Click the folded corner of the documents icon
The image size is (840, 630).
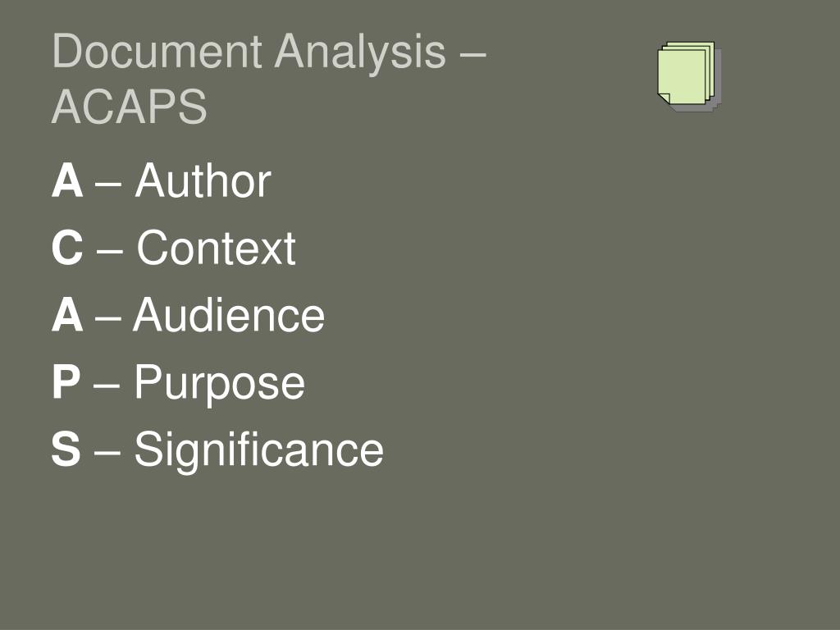(x=664, y=98)
